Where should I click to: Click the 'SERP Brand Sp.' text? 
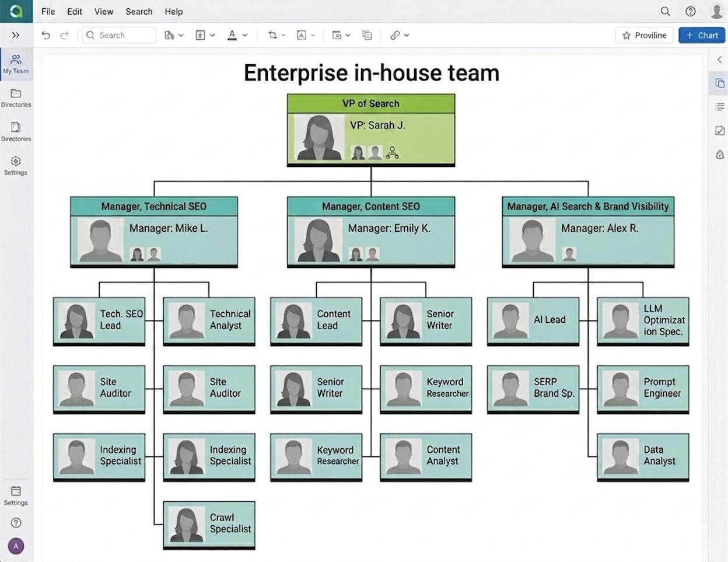click(554, 388)
